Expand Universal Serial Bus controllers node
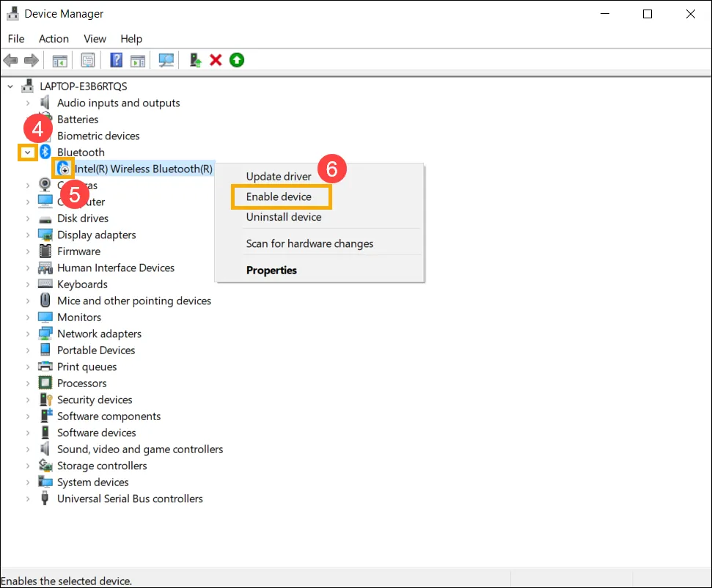712x588 pixels. tap(28, 499)
